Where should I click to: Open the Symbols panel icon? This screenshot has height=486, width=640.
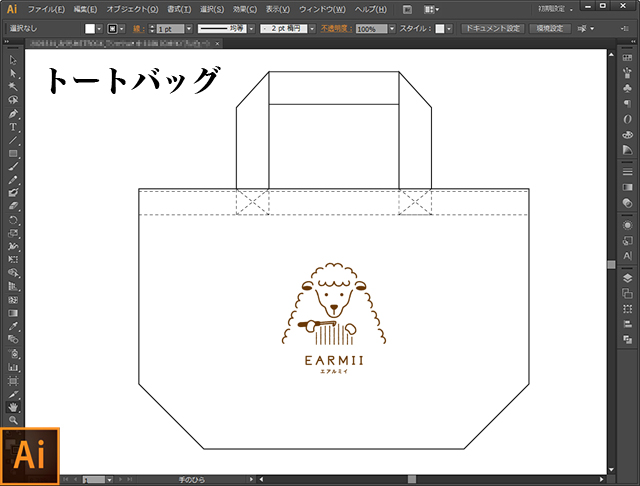coord(627,89)
